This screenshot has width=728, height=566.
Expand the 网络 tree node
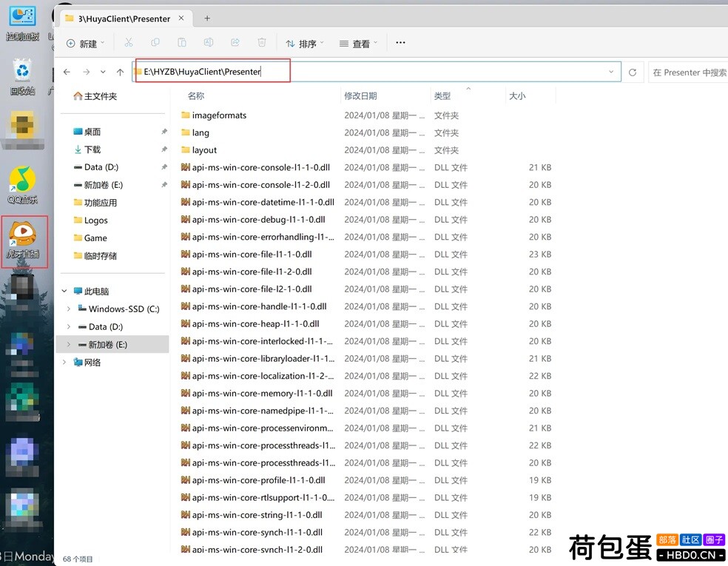click(64, 362)
